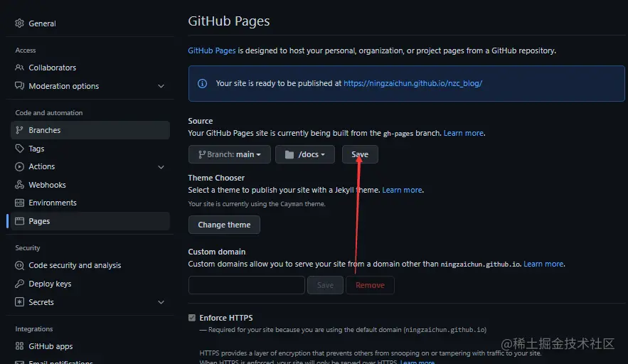Click Save next to custom domain field
Screen dimensions: 628x364
click(325, 285)
